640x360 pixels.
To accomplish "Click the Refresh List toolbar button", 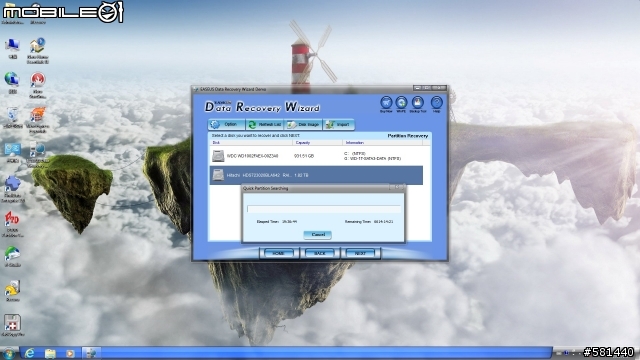I will point(265,124).
